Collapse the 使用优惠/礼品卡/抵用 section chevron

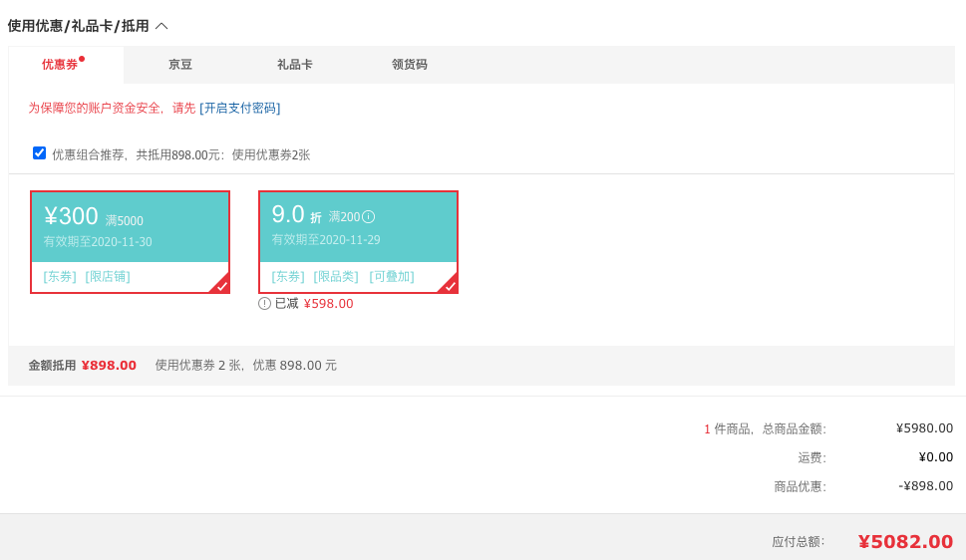click(x=162, y=26)
